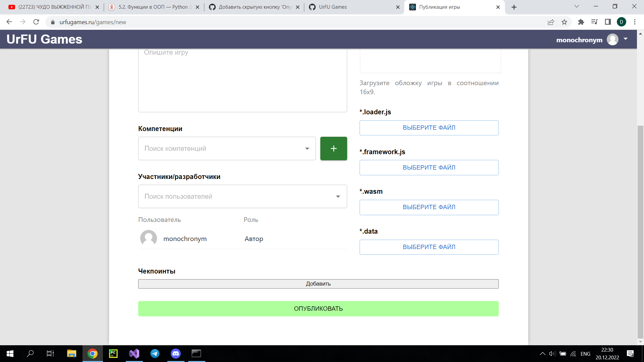This screenshot has width=644, height=362.
Task: Open Discord from the taskbar
Action: click(176, 354)
